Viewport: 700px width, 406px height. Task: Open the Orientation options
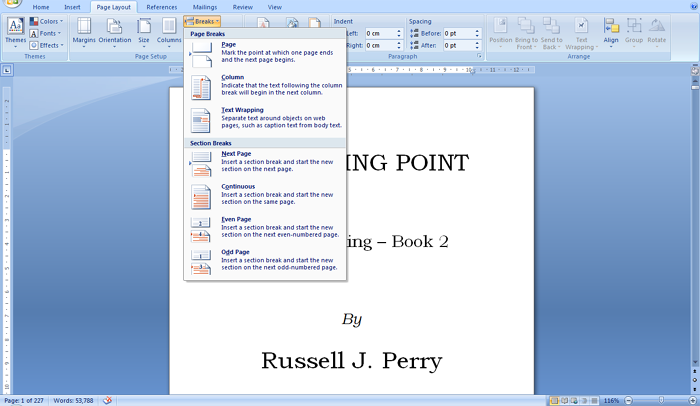pos(114,31)
